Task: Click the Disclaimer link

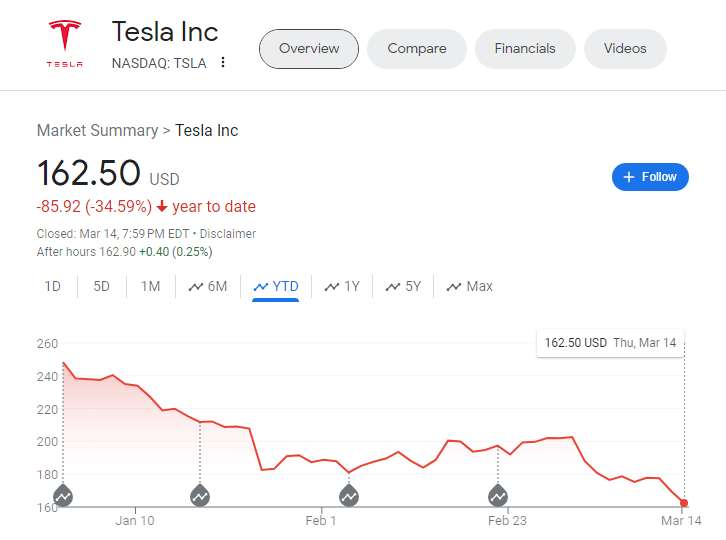Action: click(x=228, y=233)
